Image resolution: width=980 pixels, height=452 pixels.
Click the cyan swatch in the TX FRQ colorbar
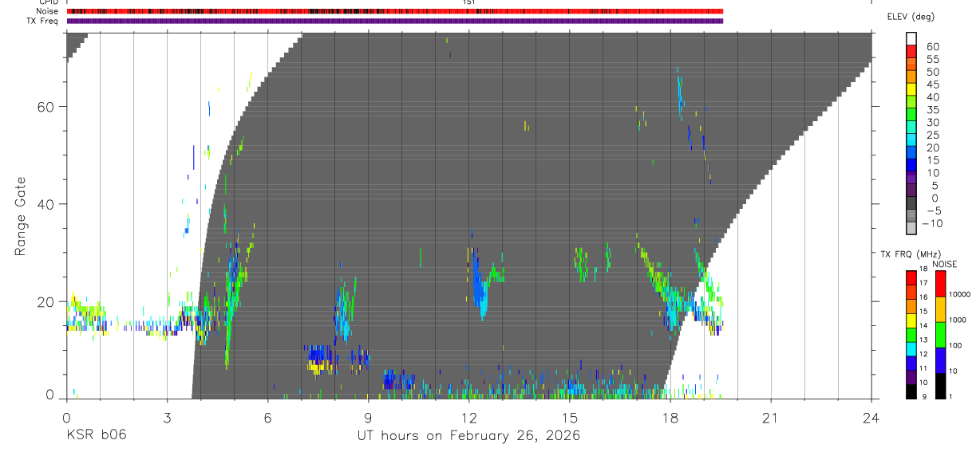click(911, 349)
